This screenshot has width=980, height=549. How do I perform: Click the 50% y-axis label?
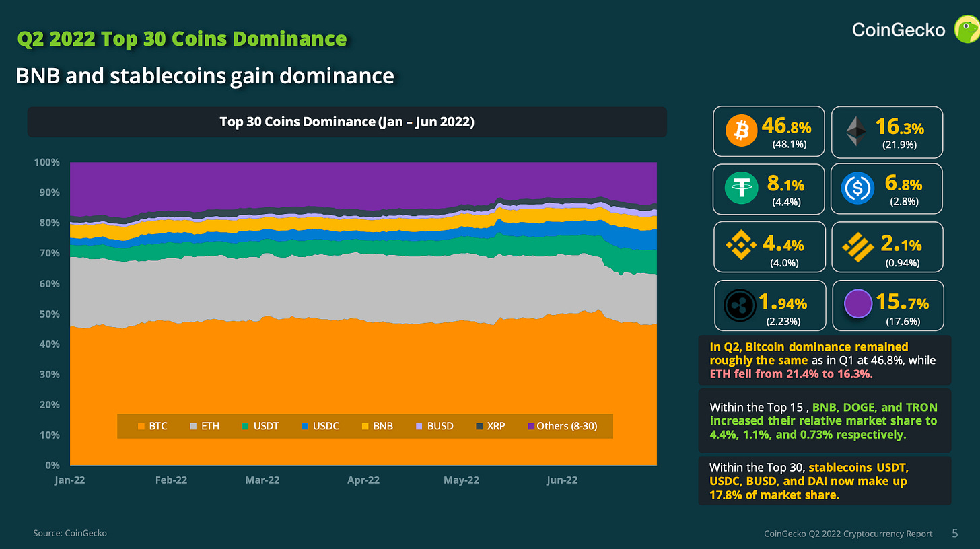pyautogui.click(x=49, y=314)
